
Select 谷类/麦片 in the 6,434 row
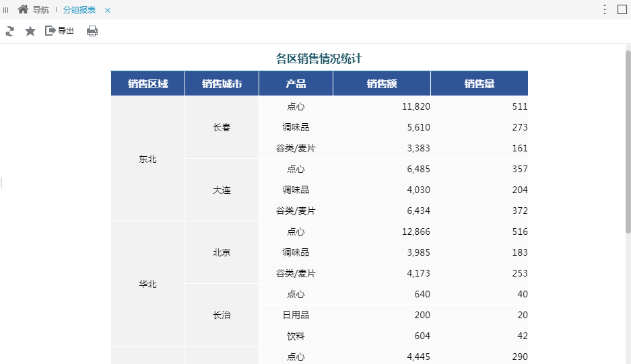coord(296,211)
